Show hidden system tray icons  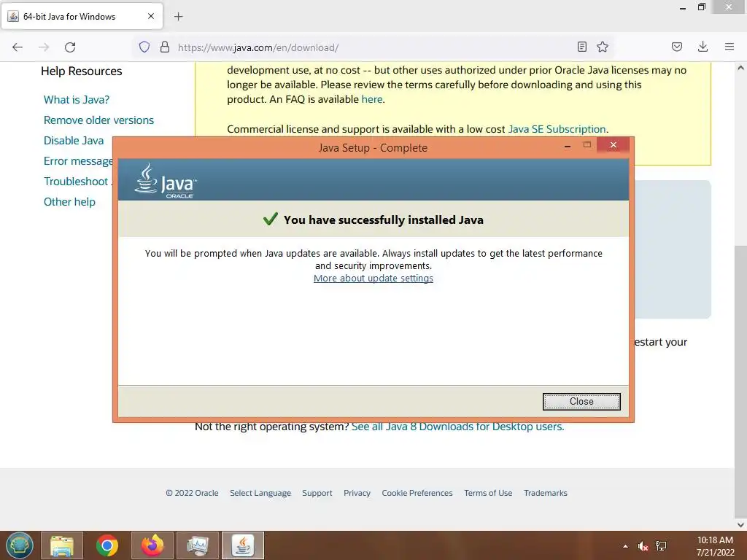[x=625, y=546]
